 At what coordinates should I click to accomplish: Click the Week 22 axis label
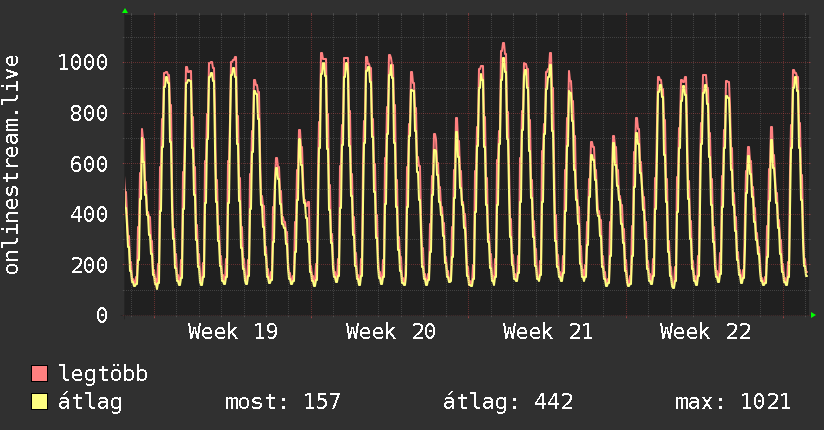click(705, 332)
